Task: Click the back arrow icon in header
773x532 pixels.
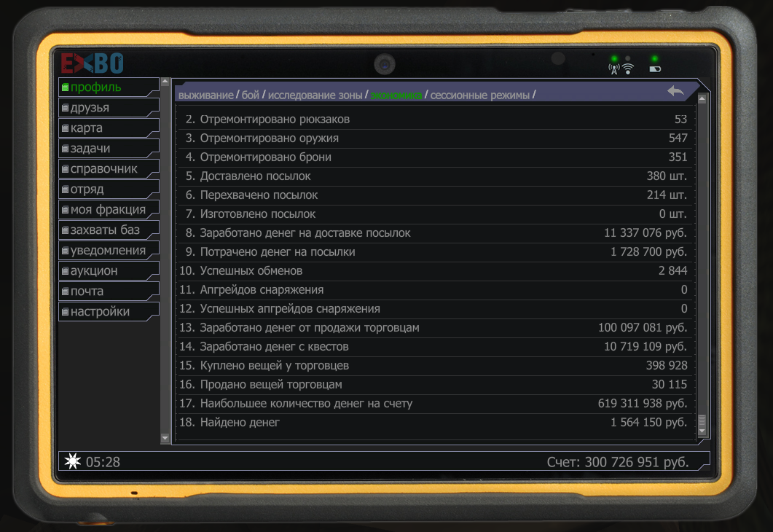Action: click(675, 91)
